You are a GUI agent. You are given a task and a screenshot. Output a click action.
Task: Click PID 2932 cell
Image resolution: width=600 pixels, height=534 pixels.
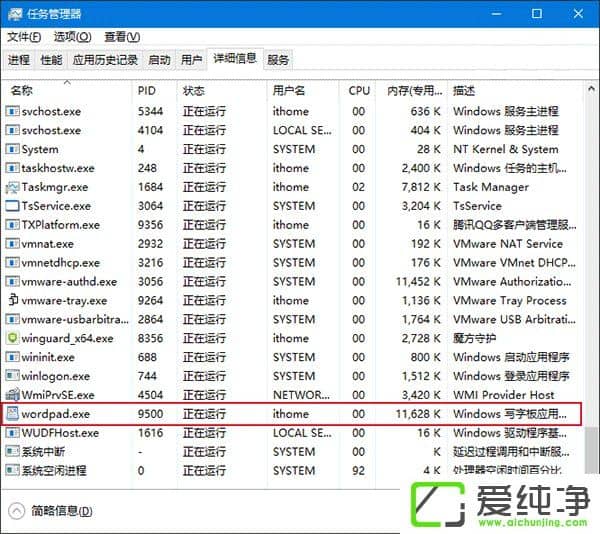tap(150, 244)
